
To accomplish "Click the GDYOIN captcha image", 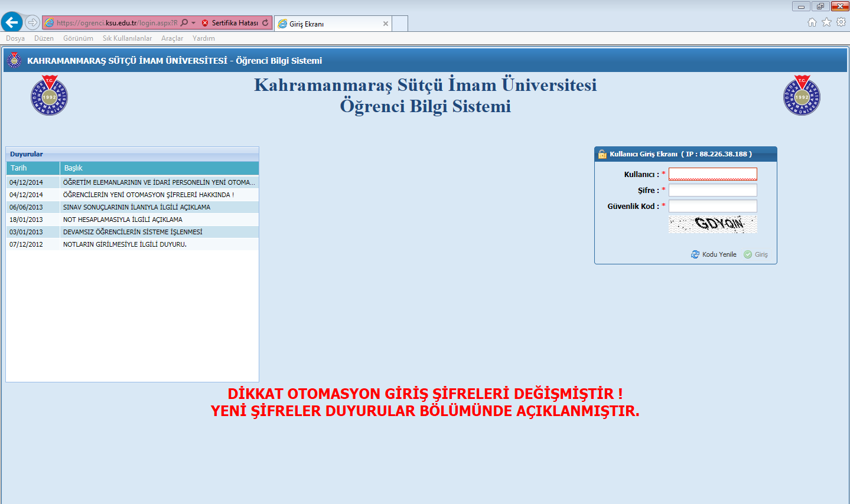I will point(712,224).
